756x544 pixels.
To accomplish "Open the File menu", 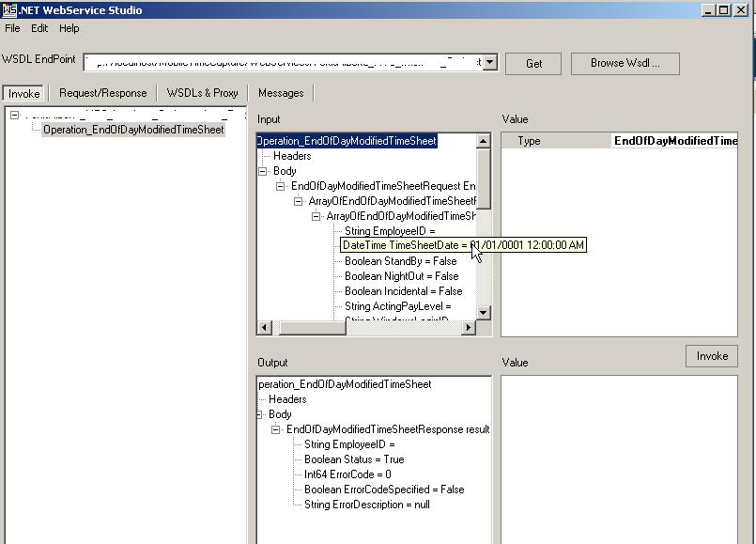I will [x=12, y=28].
